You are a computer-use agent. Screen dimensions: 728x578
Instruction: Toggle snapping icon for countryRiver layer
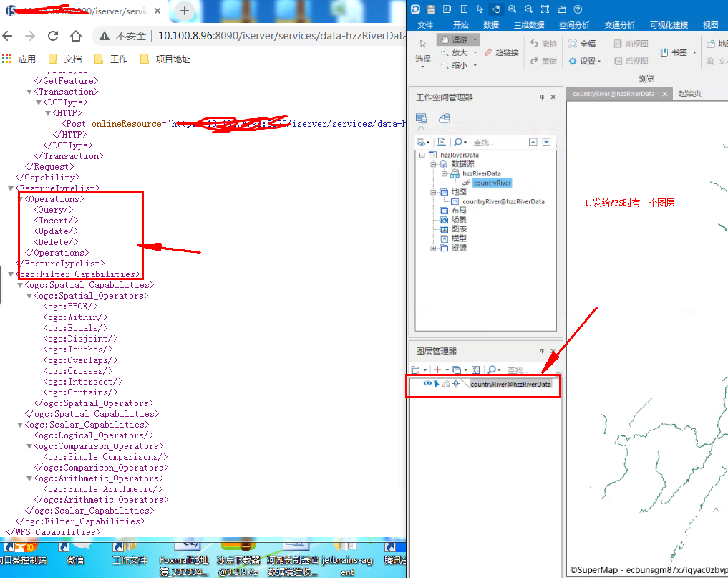[455, 384]
